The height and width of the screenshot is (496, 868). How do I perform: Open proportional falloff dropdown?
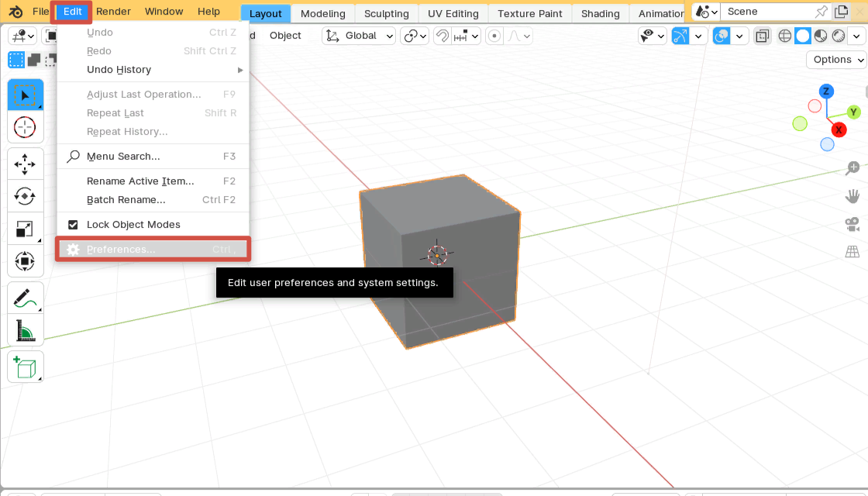coord(518,36)
